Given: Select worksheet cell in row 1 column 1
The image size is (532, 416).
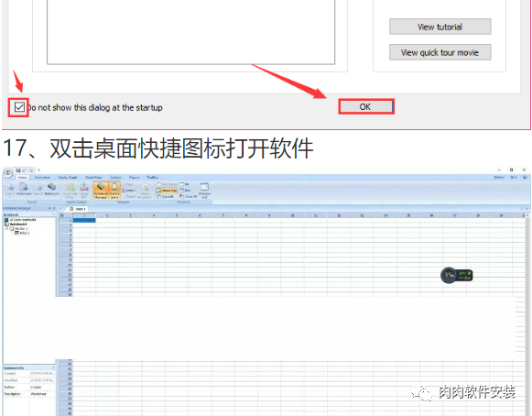Looking at the screenshot, I should coord(84,221).
